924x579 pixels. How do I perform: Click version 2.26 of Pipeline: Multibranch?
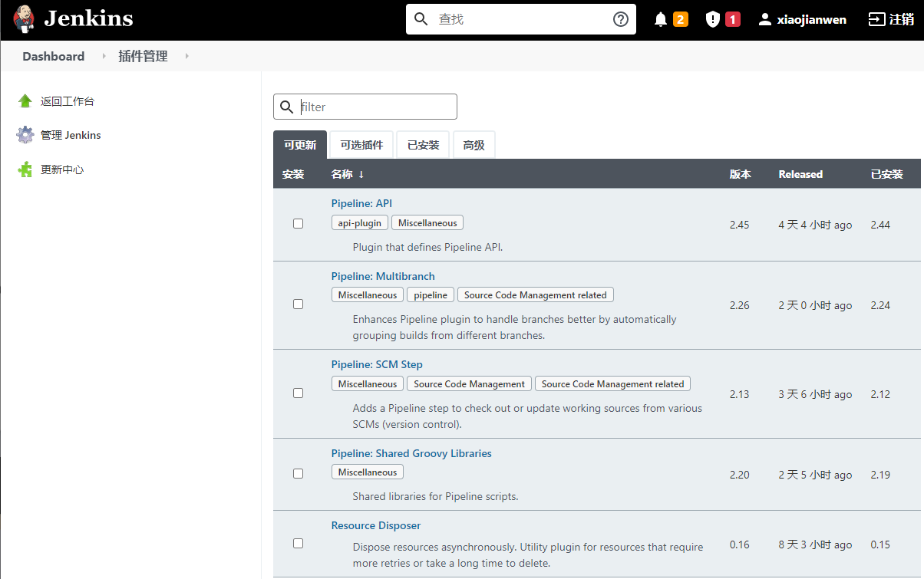tap(740, 305)
